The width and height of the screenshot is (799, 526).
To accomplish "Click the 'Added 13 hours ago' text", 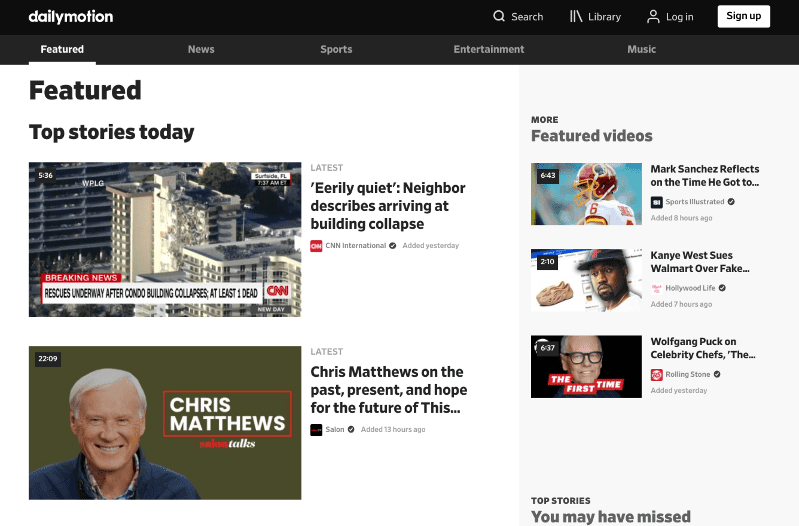I will [393, 430].
